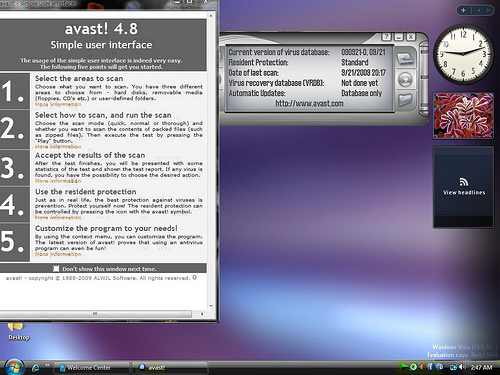Click the vertical scrollbar up arrow

pos(211,16)
